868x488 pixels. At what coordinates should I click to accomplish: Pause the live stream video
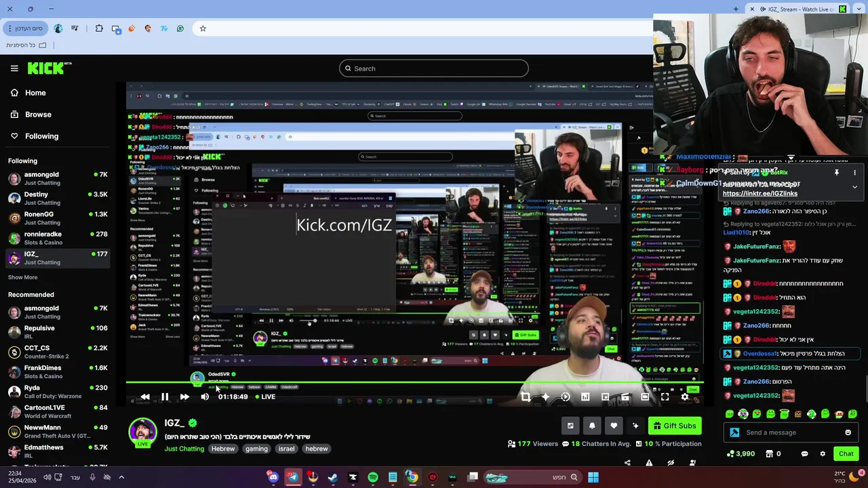pyautogui.click(x=165, y=396)
